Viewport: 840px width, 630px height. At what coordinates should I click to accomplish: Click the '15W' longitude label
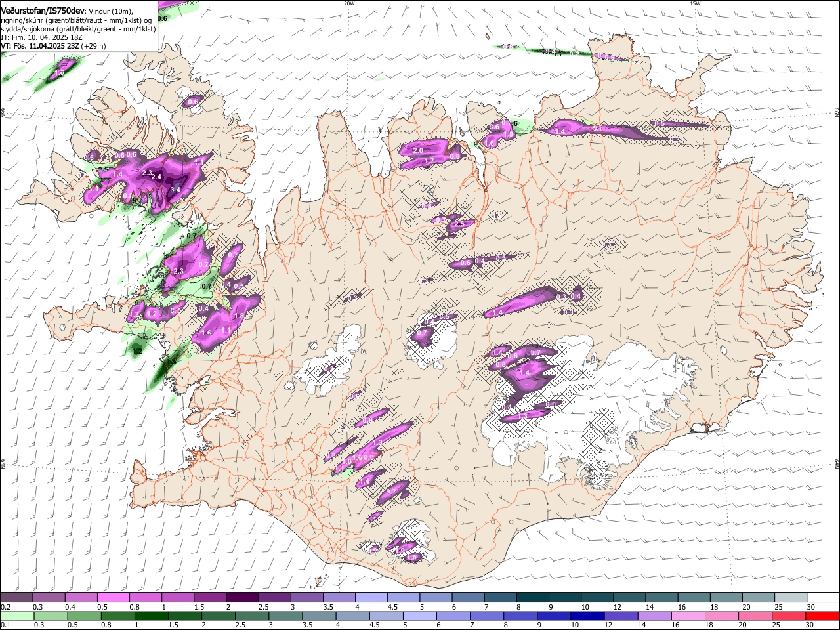(x=695, y=3)
